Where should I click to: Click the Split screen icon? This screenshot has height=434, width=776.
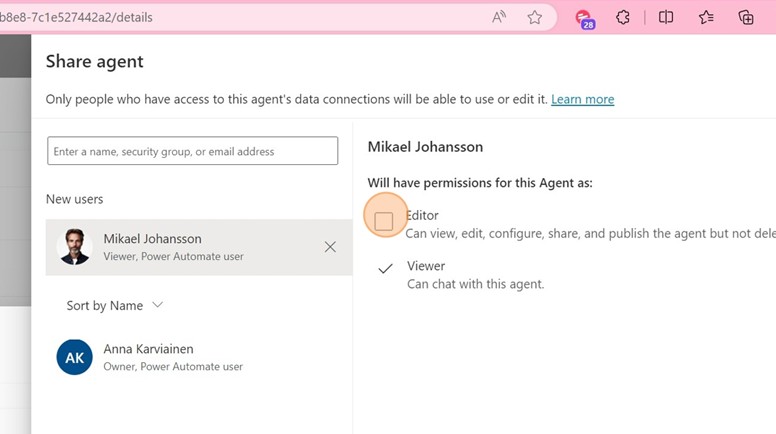[x=666, y=17]
